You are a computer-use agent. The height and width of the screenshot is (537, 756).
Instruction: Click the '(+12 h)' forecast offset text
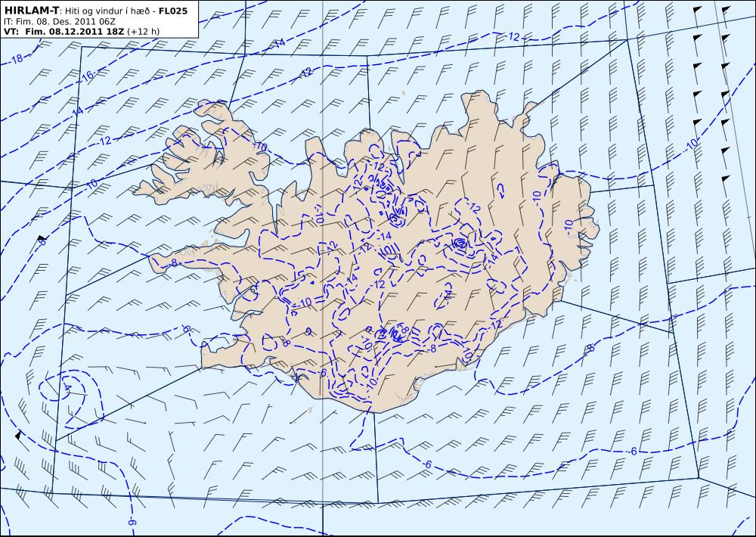(143, 32)
